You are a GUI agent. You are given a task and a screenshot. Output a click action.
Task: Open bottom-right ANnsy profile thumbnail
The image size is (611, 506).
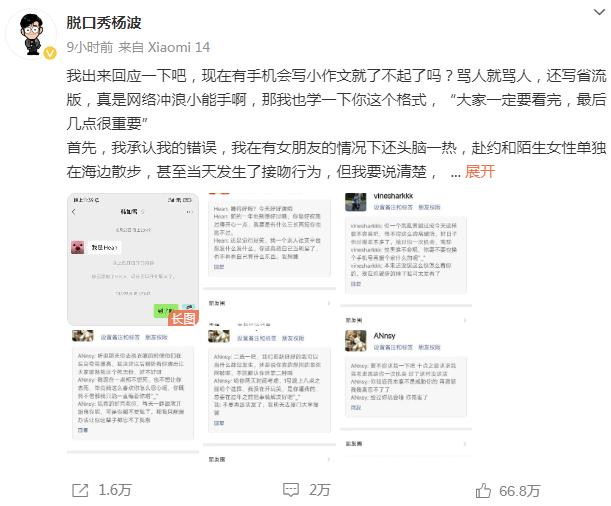coord(406,396)
